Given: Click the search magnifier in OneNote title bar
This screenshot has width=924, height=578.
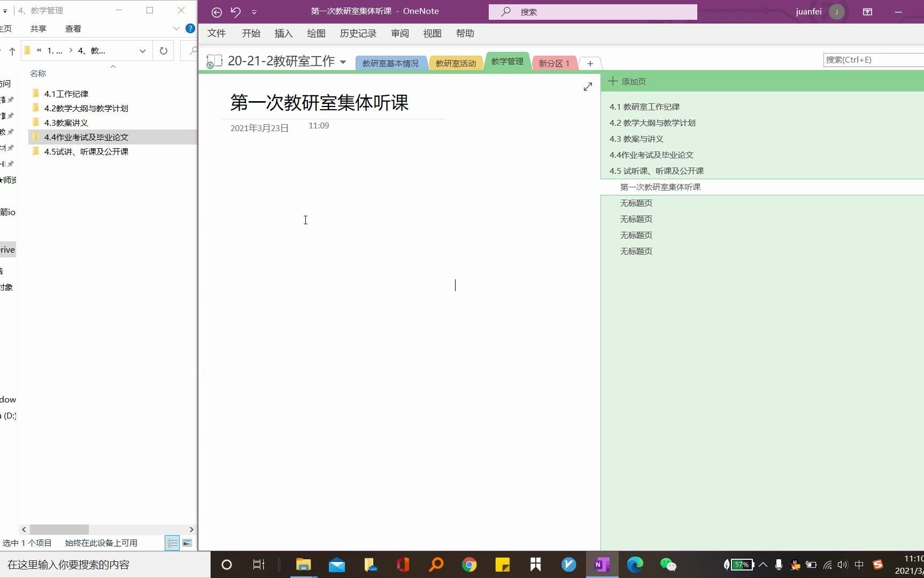Looking at the screenshot, I should [505, 11].
